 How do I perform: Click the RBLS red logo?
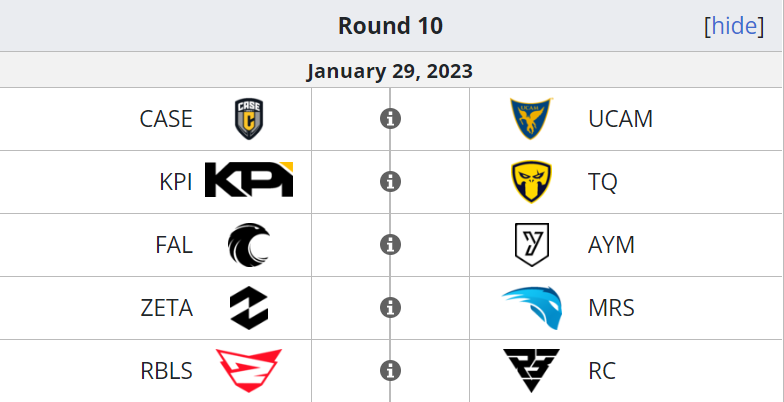249,370
